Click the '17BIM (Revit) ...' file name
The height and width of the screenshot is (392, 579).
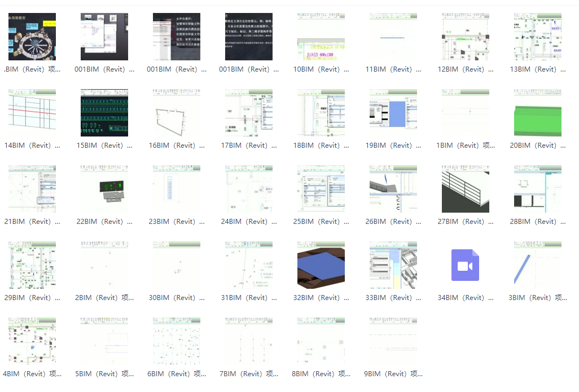[x=249, y=146]
